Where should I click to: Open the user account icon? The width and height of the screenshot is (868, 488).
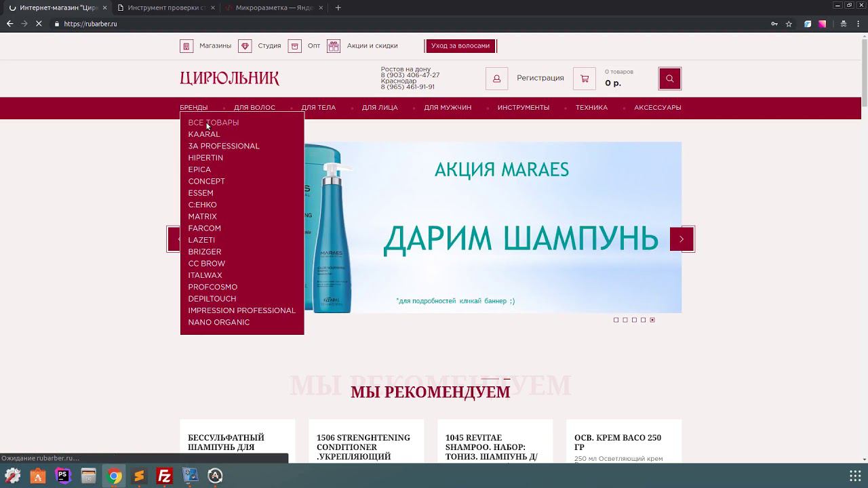tap(496, 79)
